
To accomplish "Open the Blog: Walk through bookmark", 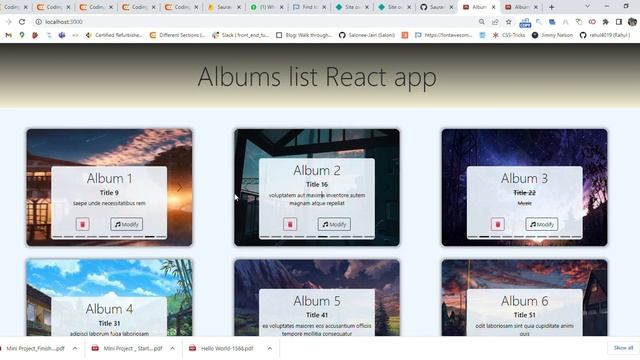I will tap(304, 35).
